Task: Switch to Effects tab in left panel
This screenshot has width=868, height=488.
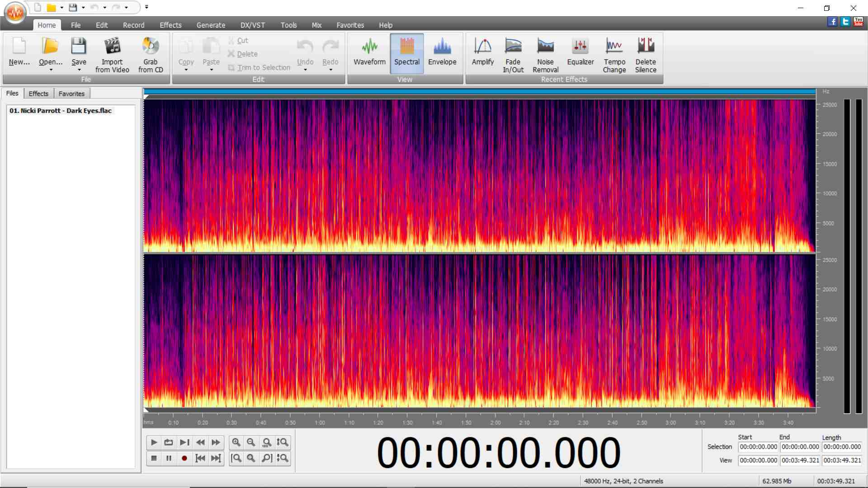Action: pos(38,94)
